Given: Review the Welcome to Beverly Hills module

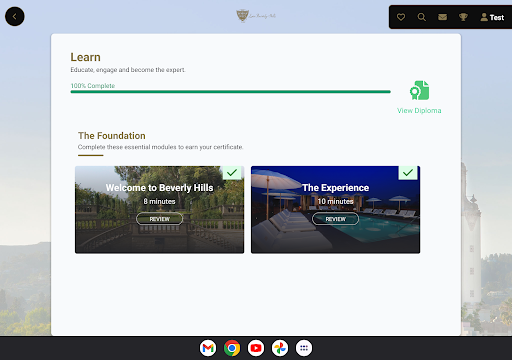Looking at the screenshot, I should click(159, 219).
